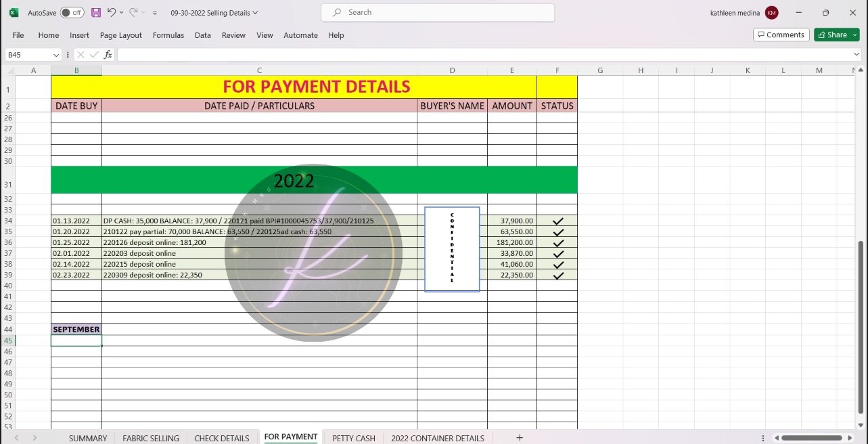The width and height of the screenshot is (868, 444).
Task: Click the BUYER'S NAME header cell
Action: click(x=452, y=106)
